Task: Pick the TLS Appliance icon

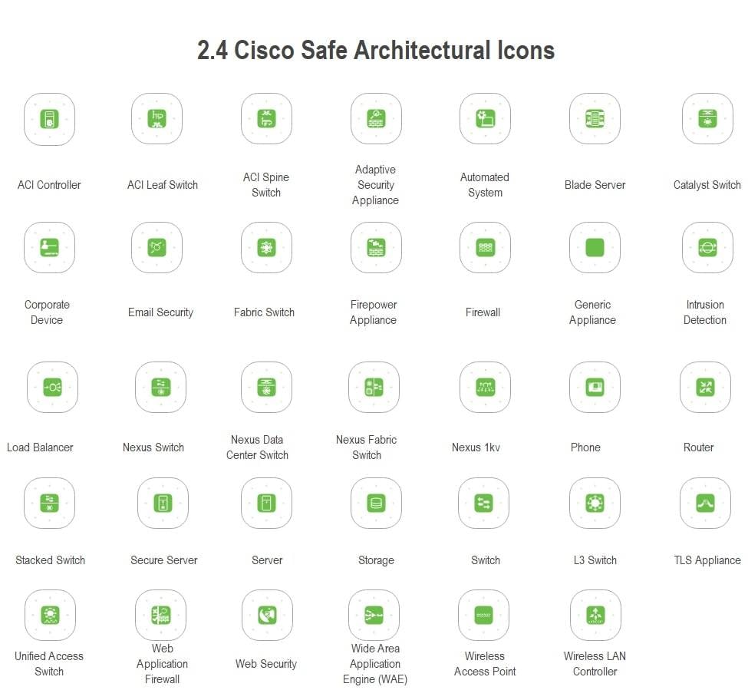Action: click(x=706, y=503)
